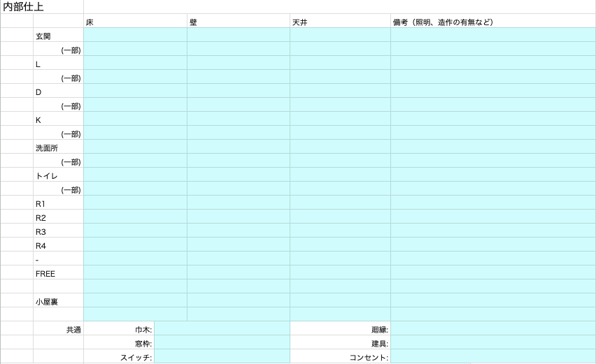Click the input field next to 巾木
Screen dimensions: 596x364
pyautogui.click(x=221, y=329)
